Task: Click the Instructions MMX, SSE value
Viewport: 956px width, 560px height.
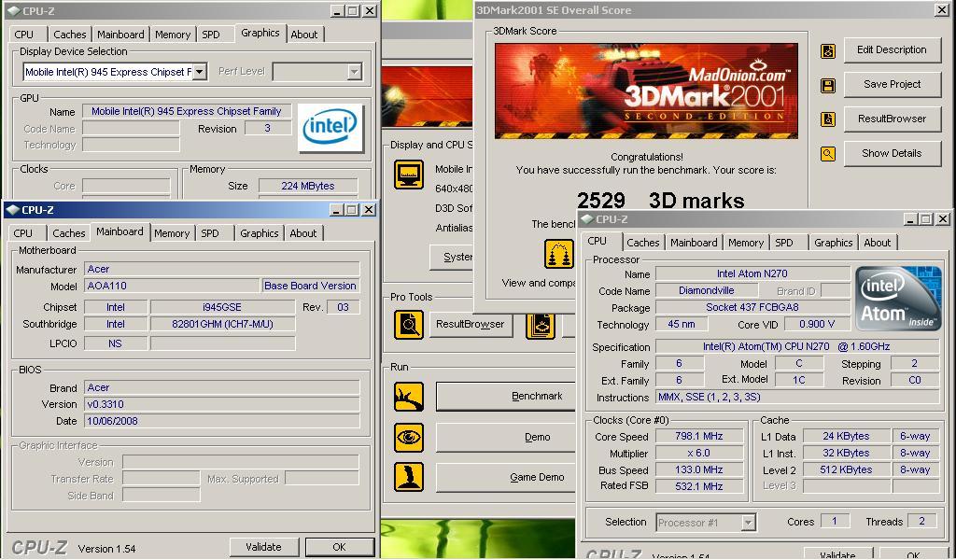Action: (x=797, y=398)
